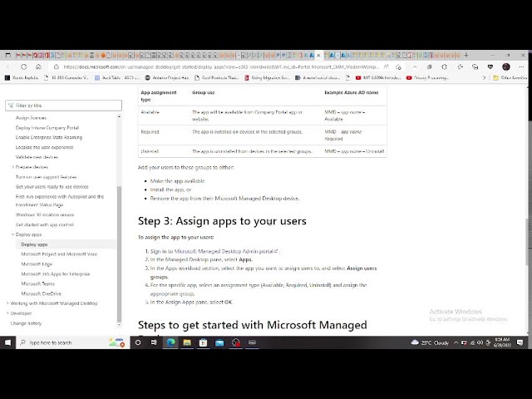Open the Cool Products bookmark
Image resolution: width=532 pixels, height=399 pixels.
(216, 77)
